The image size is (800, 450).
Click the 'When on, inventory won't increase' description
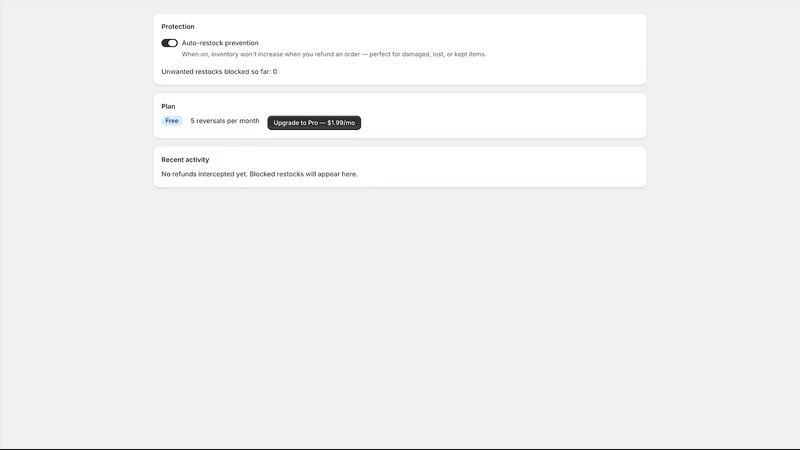coord(334,54)
